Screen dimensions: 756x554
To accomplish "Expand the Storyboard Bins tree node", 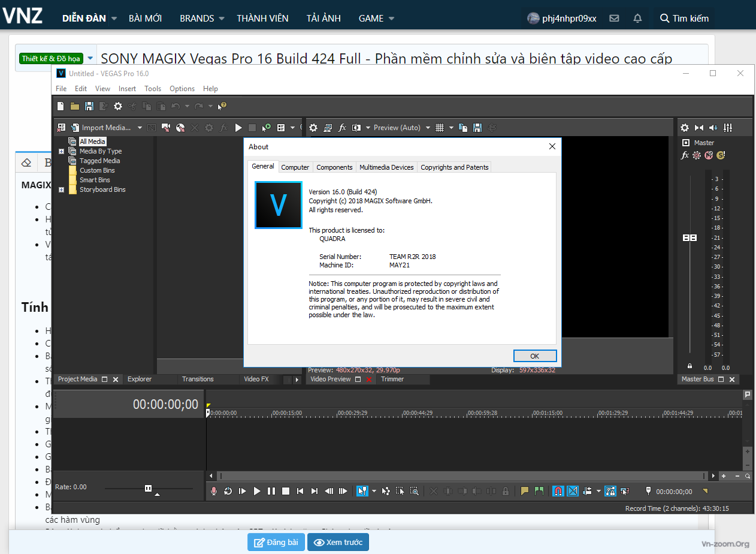I will pos(61,189).
